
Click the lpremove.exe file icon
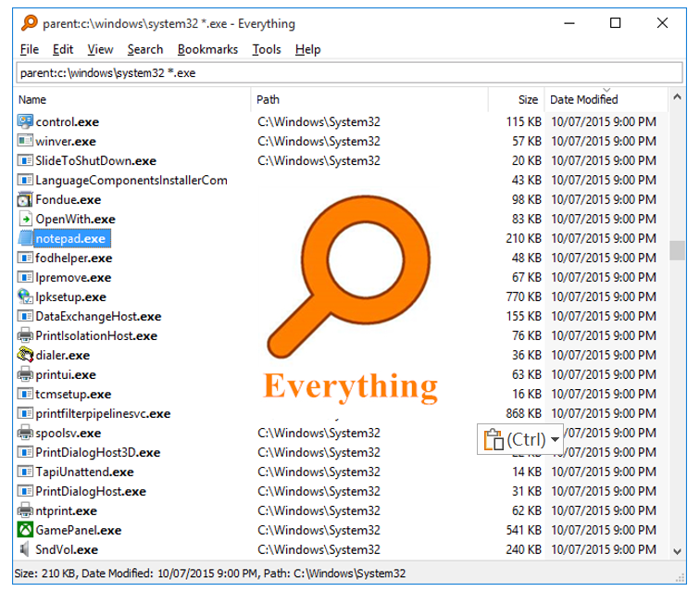tap(25, 277)
